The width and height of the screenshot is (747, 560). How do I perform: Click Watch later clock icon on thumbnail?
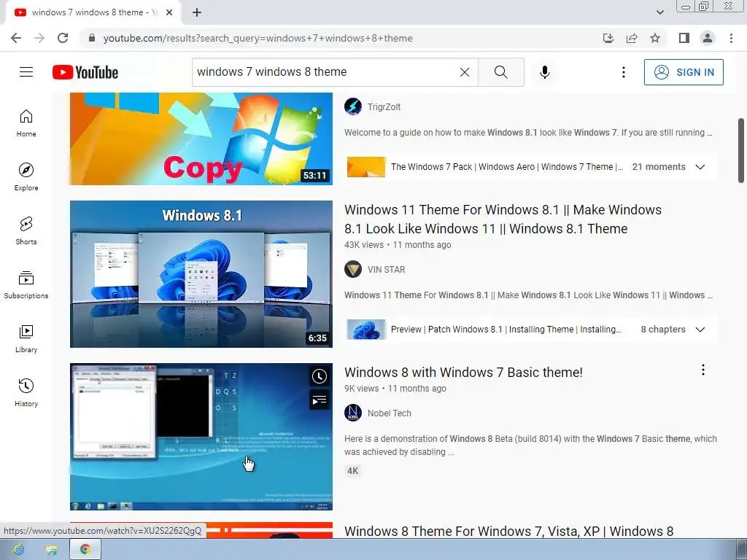click(x=320, y=376)
